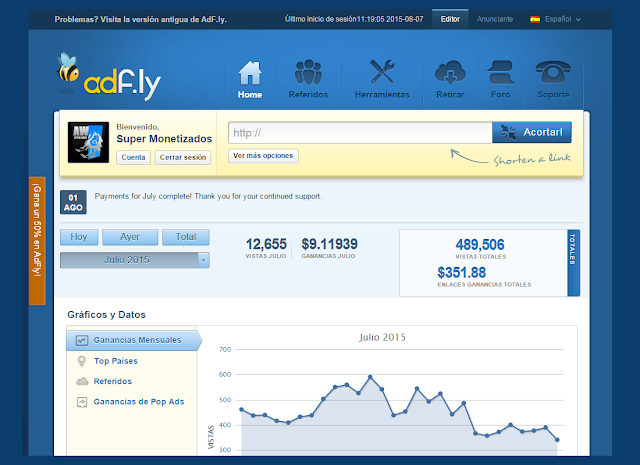
Task: Click the Cerrar sesión button
Action: tap(183, 157)
